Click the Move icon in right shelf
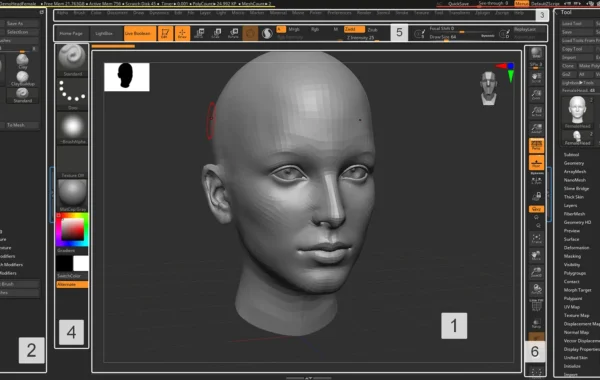This screenshot has width=600, height=380. coord(536,255)
